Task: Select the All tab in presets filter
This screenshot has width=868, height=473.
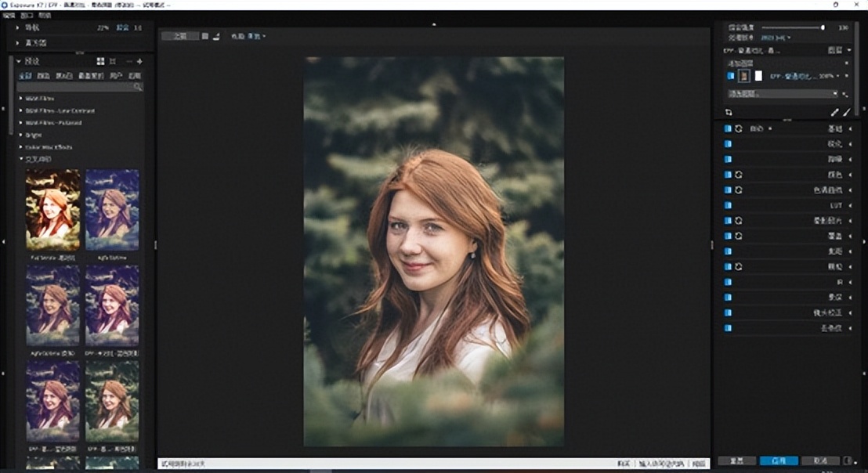Action: tap(25, 76)
